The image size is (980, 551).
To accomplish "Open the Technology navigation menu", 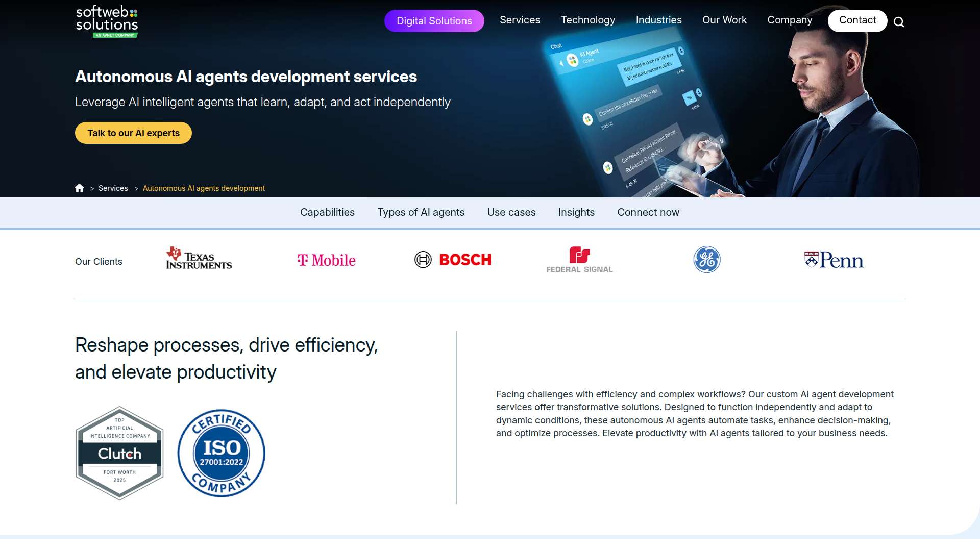I will click(x=588, y=20).
